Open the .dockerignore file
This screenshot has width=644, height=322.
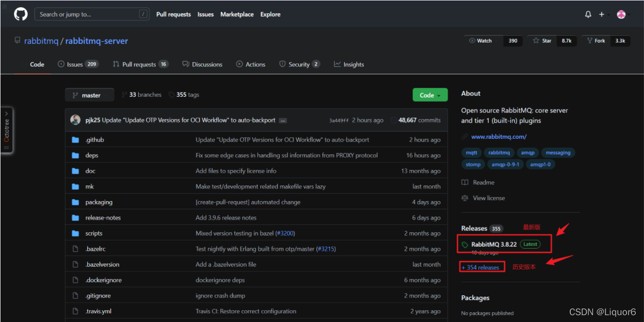pos(103,280)
